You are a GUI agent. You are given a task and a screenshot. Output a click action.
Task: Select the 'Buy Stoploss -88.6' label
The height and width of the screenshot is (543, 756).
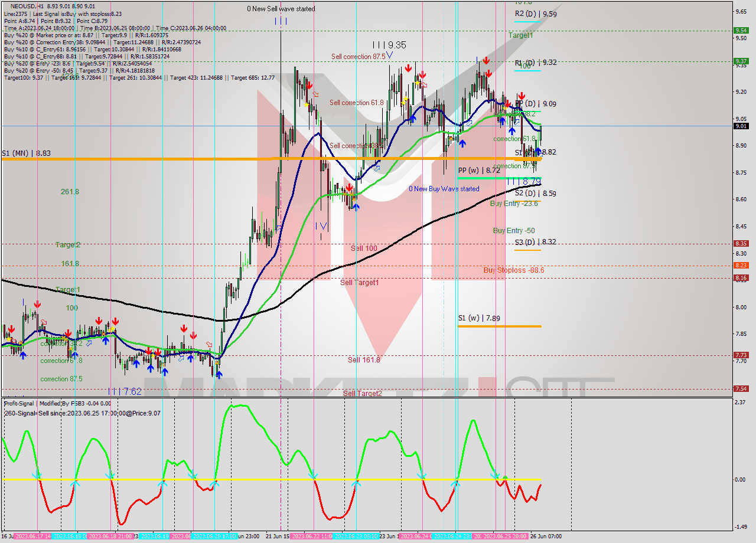pyautogui.click(x=514, y=270)
